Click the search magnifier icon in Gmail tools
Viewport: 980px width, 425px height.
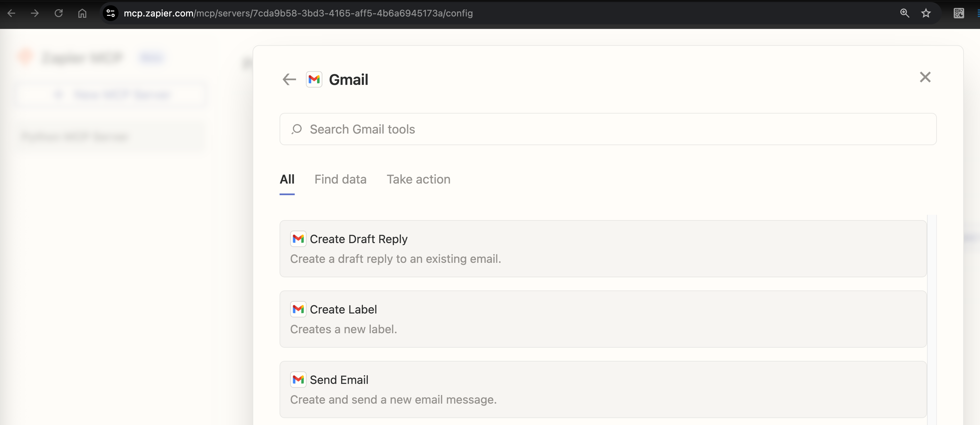tap(296, 129)
